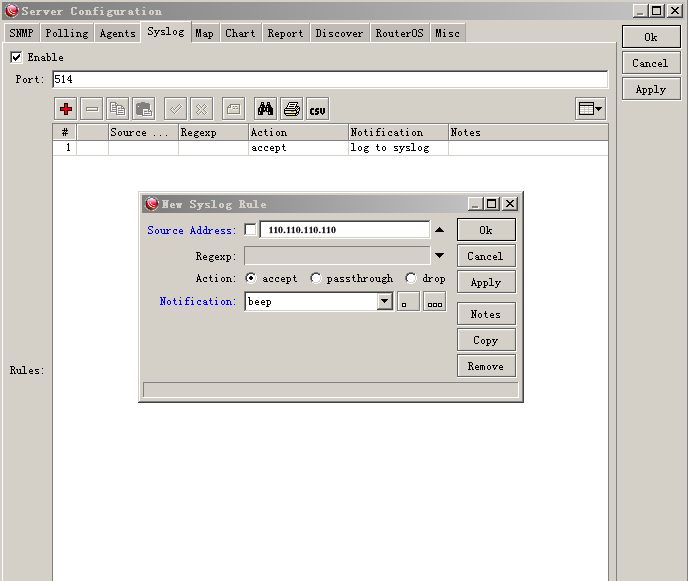Click the binoculars find icon
The height and width of the screenshot is (581, 688).
click(x=265, y=109)
